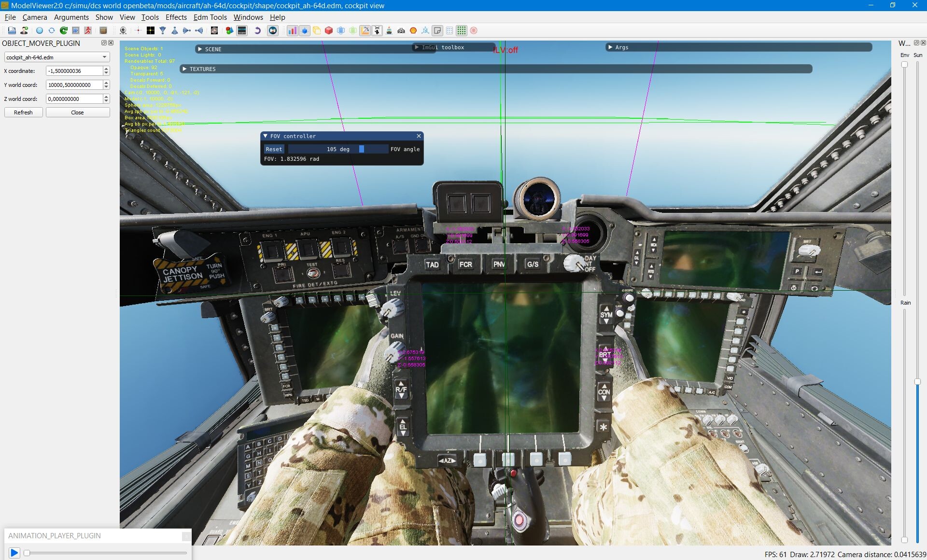Expand the SCENE panel
The image size is (927, 560).
coord(200,49)
